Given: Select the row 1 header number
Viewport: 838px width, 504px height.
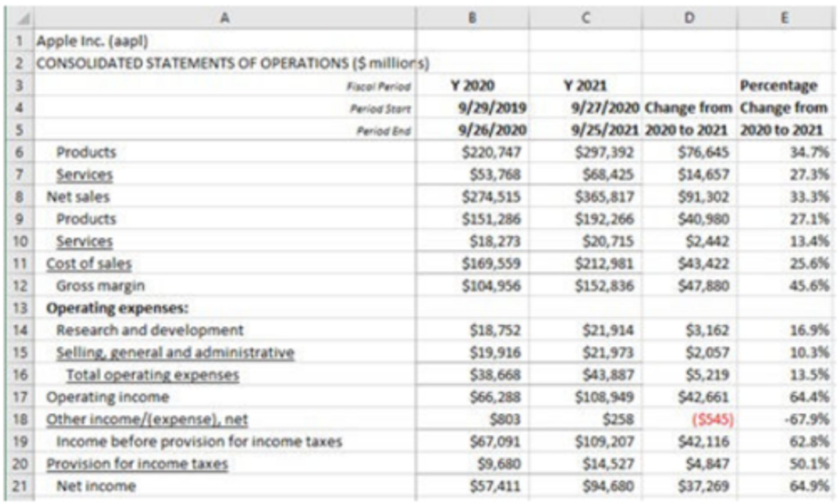Looking at the screenshot, I should click(x=20, y=41).
